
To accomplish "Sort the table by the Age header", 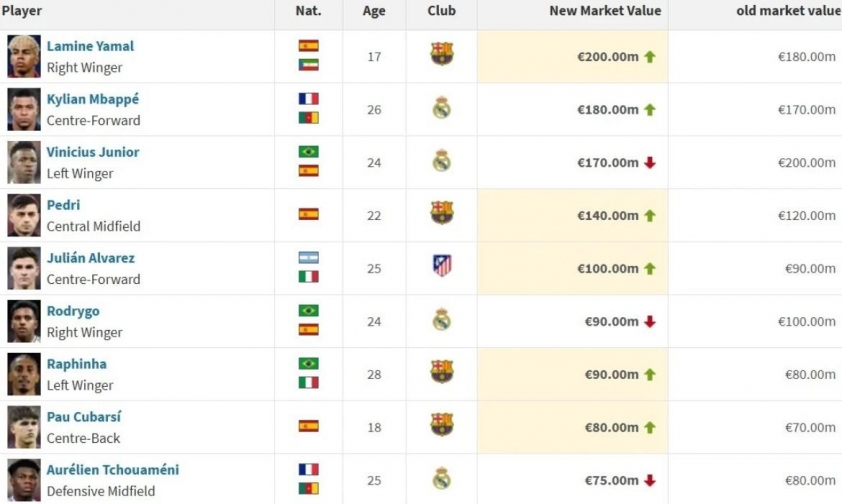I will pos(374,11).
